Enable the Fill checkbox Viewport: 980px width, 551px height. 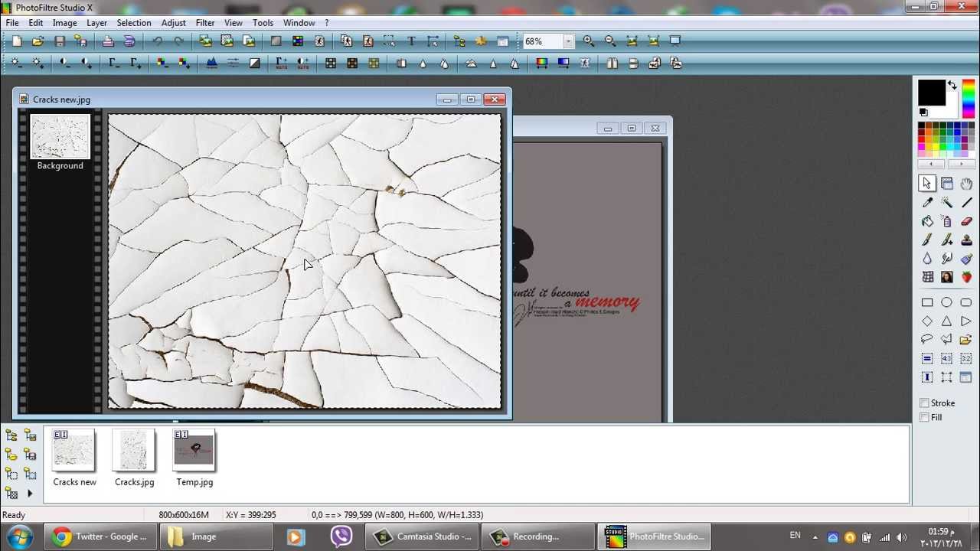click(x=925, y=418)
